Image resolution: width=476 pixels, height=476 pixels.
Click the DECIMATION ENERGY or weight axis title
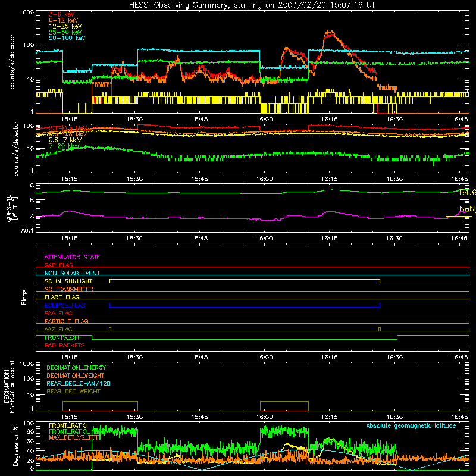coord(9,386)
